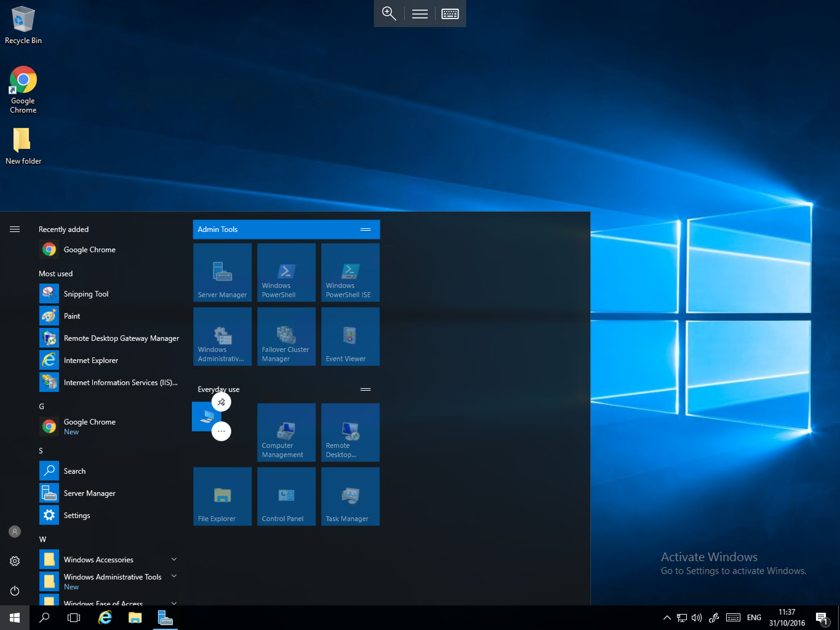The image size is (840, 630).
Task: Open the Action Center notifications icon
Action: 822,619
